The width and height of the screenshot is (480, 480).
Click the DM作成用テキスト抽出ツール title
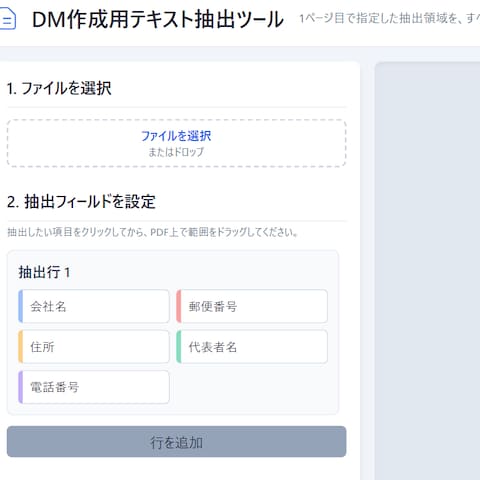pos(158,19)
